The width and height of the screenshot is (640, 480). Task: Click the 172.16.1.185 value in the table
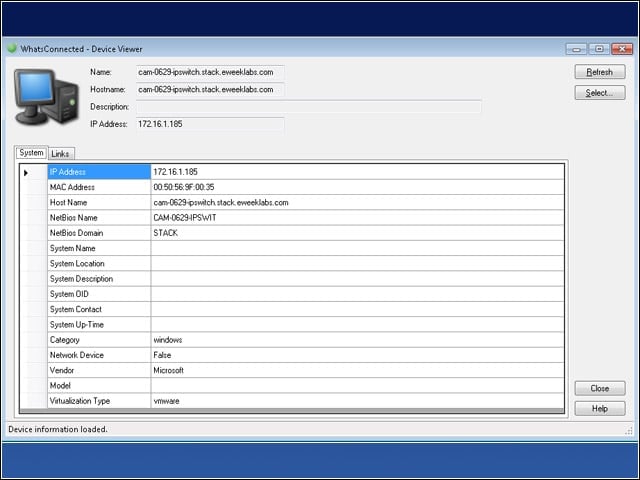(176, 172)
